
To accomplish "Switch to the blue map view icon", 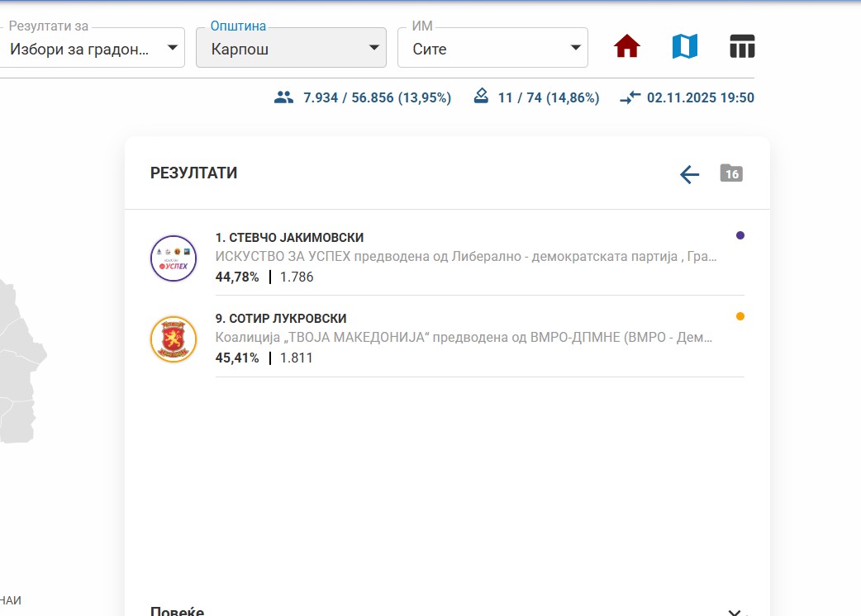I will coord(684,47).
